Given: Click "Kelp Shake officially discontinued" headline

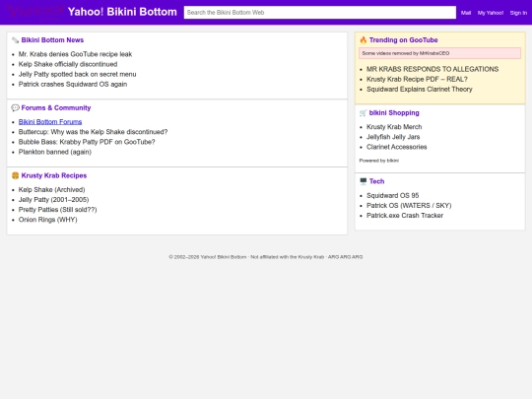Looking at the screenshot, I should tap(68, 64).
